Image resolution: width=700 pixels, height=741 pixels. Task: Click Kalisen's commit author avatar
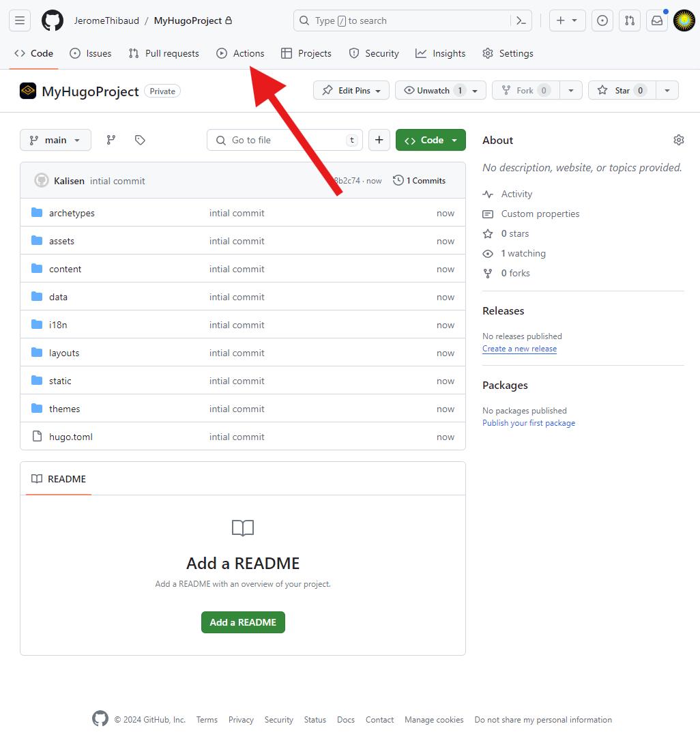[42, 181]
